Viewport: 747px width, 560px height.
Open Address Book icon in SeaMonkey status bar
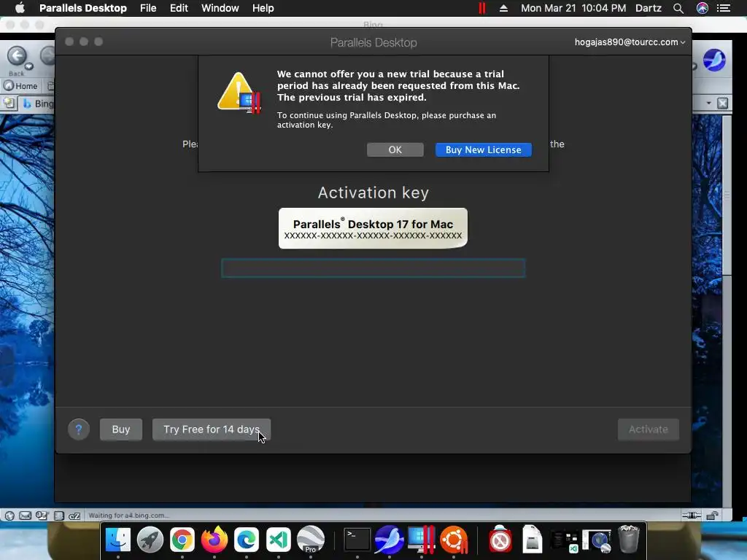[x=58, y=516]
